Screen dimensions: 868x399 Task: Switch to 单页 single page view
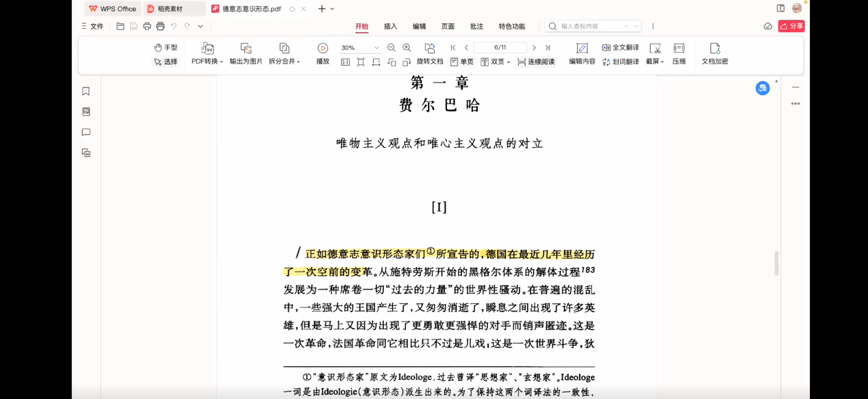pyautogui.click(x=462, y=62)
